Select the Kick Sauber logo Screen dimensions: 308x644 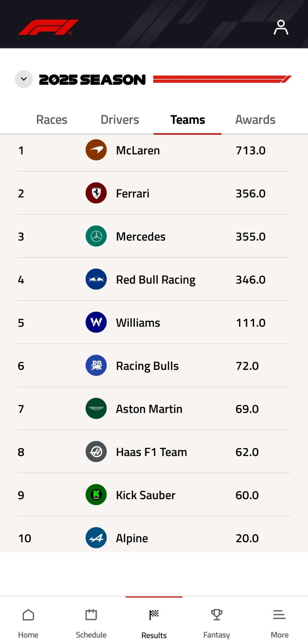96,495
